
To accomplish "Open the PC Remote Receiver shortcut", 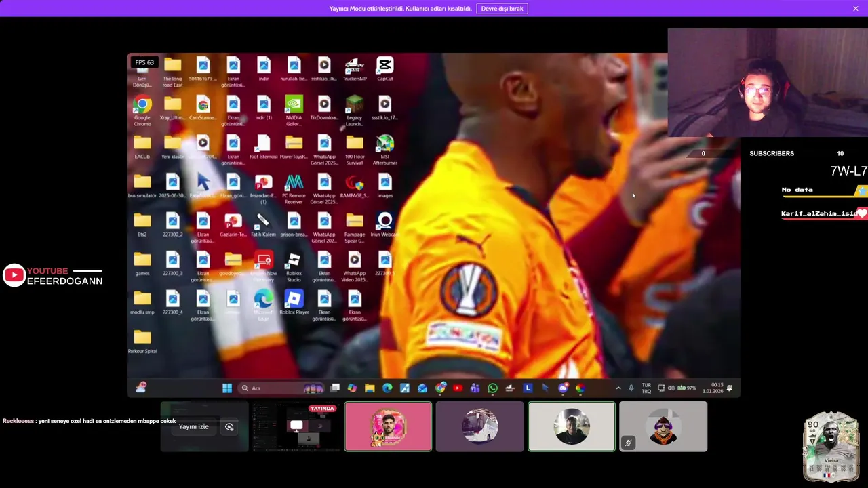I will 294,189.
